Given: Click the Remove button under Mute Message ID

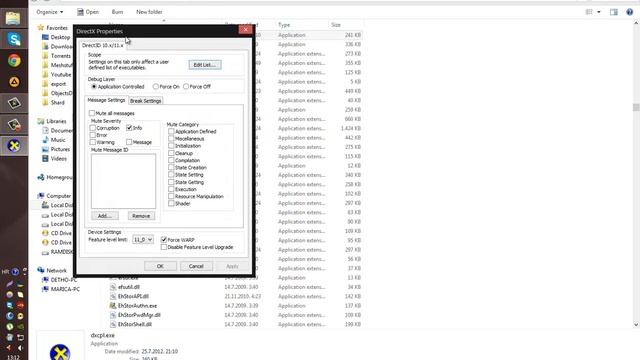Looking at the screenshot, I should 141,216.
